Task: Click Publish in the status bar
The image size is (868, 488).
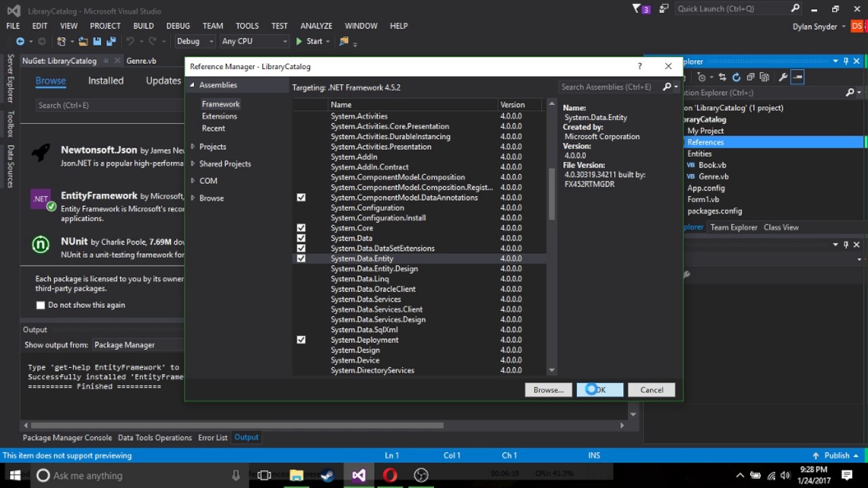Action: point(837,455)
